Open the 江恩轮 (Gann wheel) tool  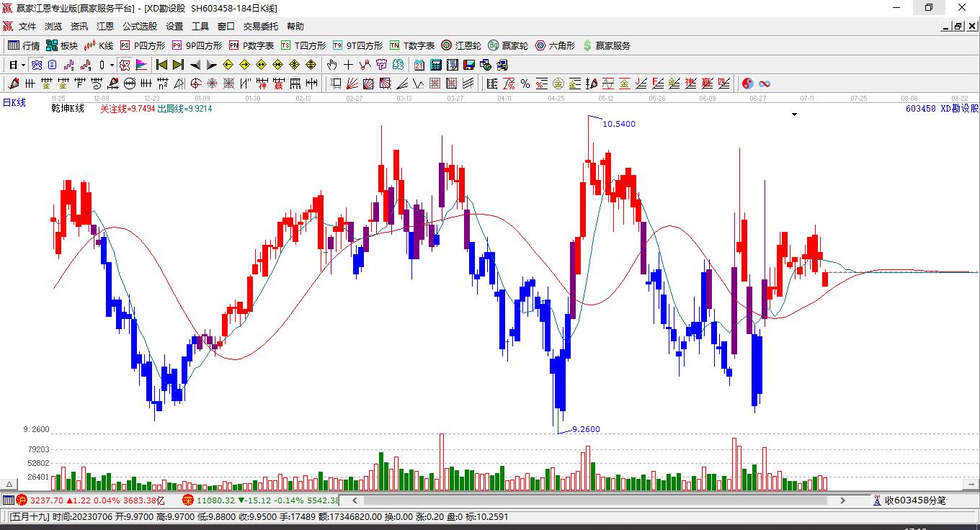point(461,45)
